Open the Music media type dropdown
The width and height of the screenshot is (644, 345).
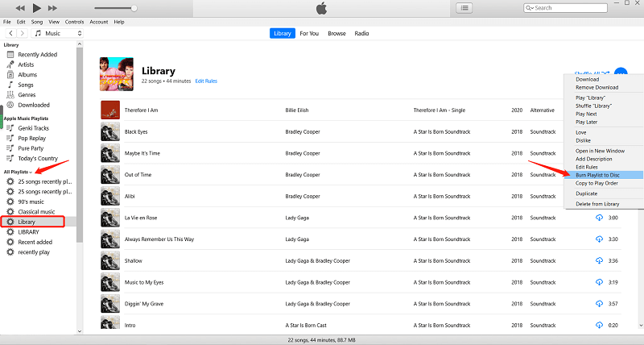click(x=57, y=33)
